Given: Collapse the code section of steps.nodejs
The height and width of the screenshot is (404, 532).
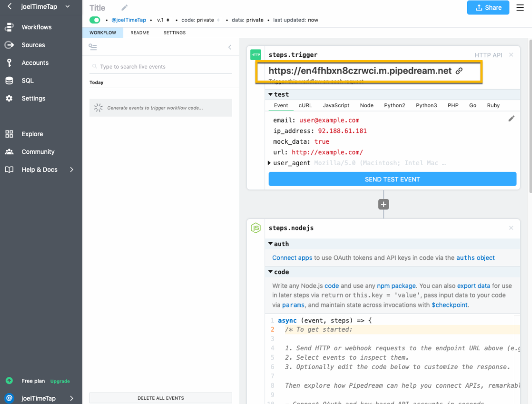Looking at the screenshot, I should [270, 272].
